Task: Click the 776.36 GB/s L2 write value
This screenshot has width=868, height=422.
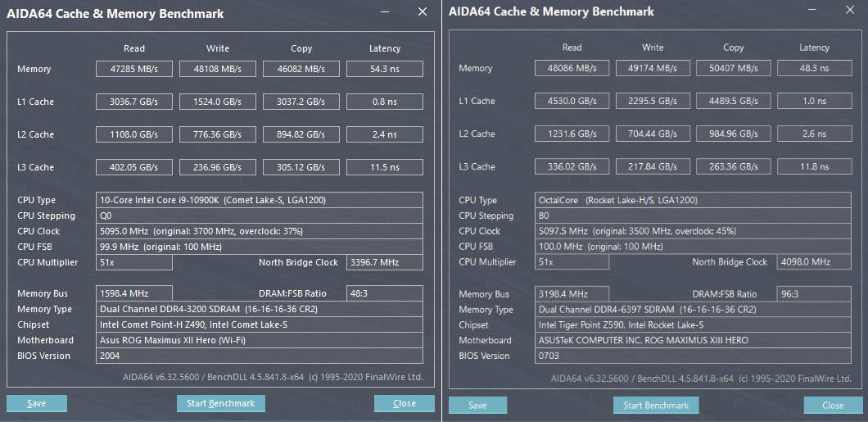Action: point(218,134)
